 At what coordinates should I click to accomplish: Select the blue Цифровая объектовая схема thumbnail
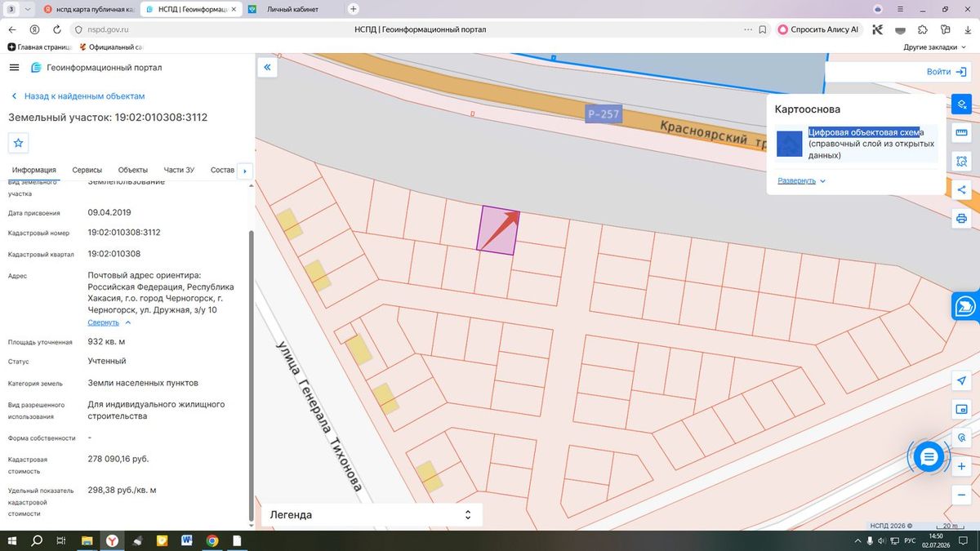tap(790, 143)
